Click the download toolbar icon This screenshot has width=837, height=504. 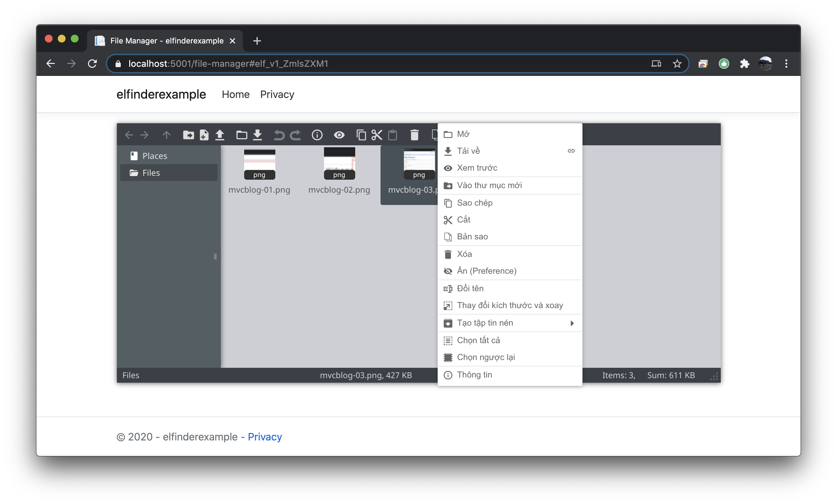pyautogui.click(x=257, y=135)
